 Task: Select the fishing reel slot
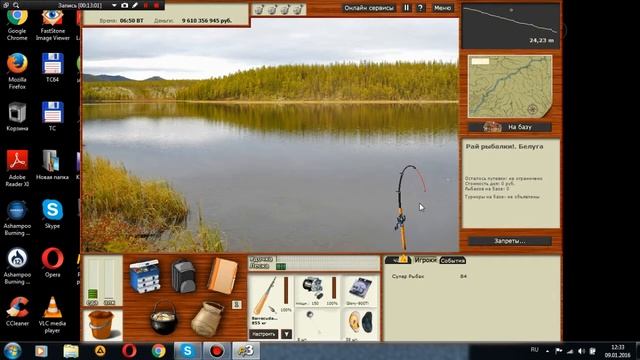(317, 291)
